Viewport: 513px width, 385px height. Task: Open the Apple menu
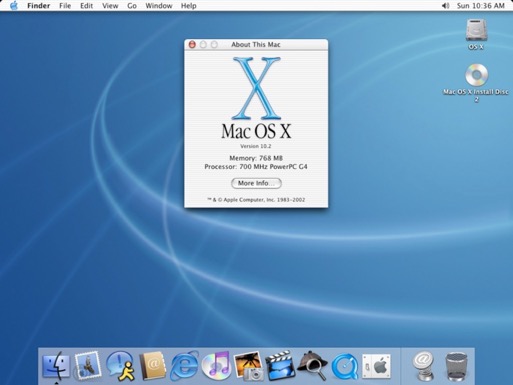[14, 6]
